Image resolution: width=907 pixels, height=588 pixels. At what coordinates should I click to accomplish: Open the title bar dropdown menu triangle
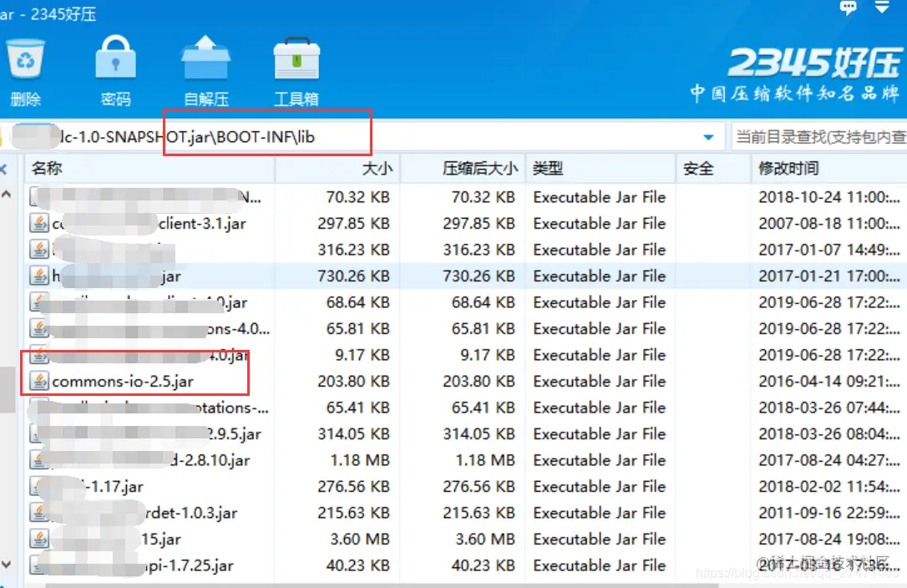click(x=882, y=7)
